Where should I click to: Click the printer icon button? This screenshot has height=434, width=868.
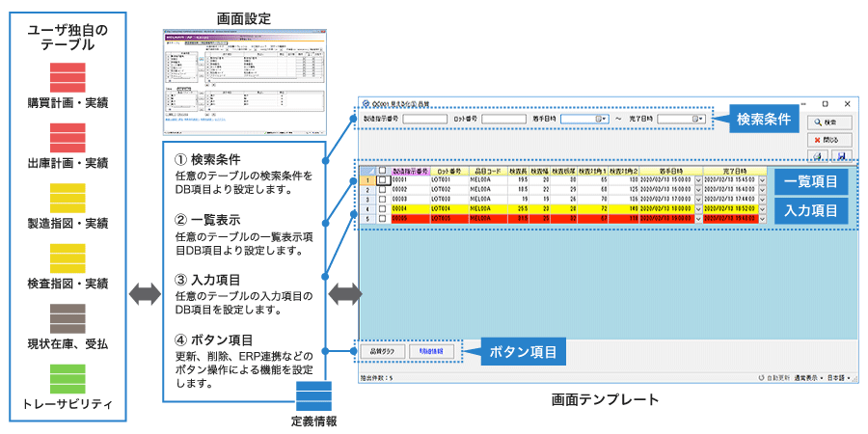click(817, 156)
